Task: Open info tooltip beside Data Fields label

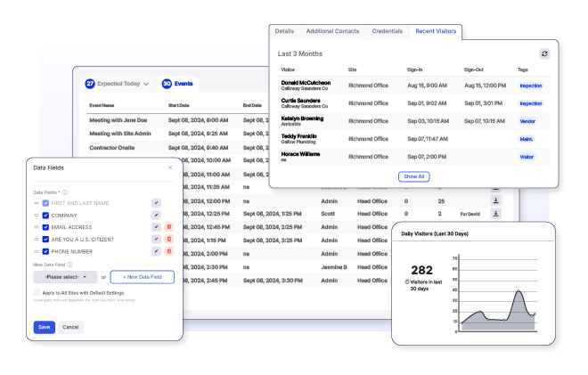Action: point(64,192)
